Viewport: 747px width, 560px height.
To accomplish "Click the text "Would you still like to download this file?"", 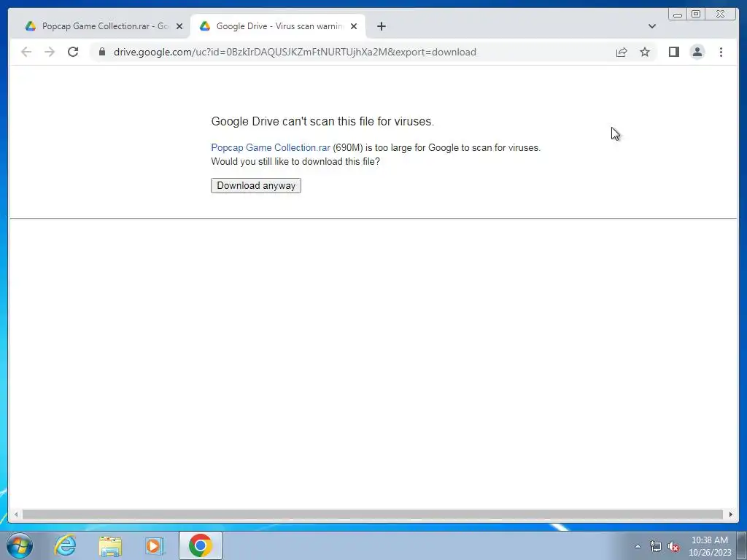I will [295, 161].
